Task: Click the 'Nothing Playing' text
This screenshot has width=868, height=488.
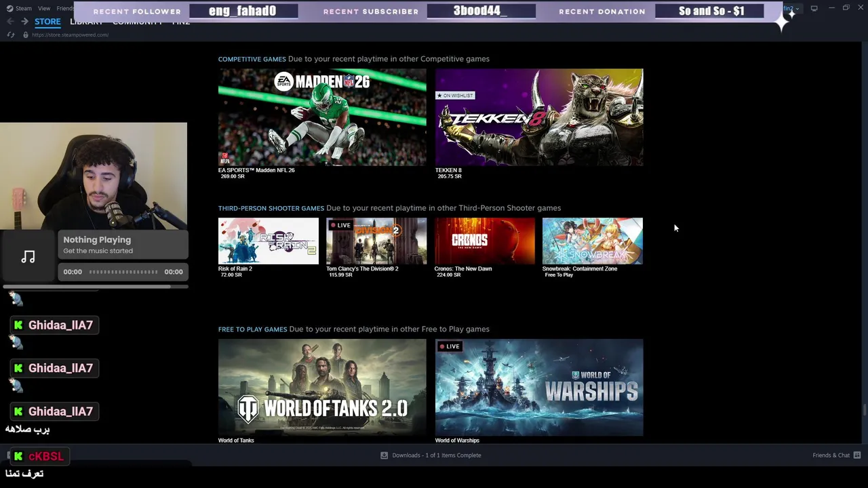Action: [97, 240]
